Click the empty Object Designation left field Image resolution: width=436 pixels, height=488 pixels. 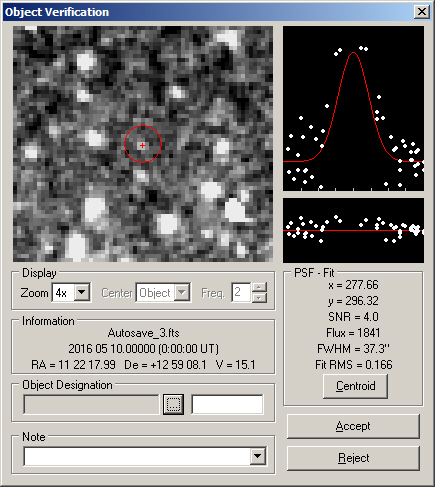[x=91, y=405]
